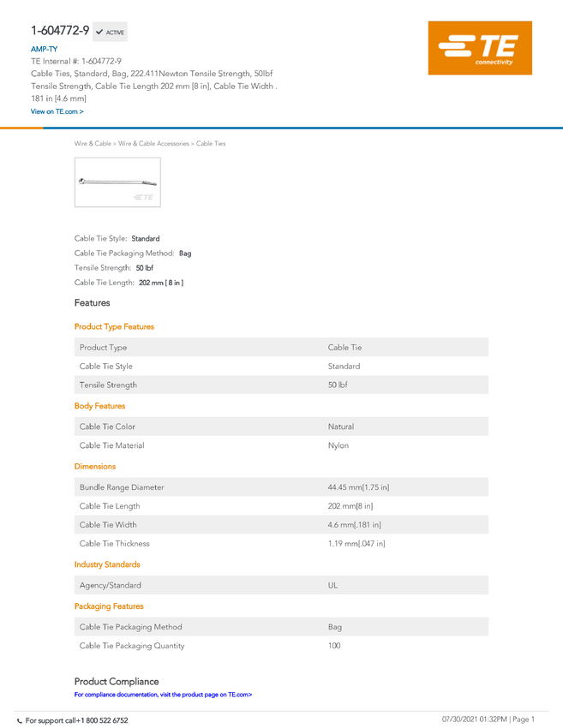Screen dimensions: 563x728
Task: Click Dimensions section title
Action: (x=95, y=466)
